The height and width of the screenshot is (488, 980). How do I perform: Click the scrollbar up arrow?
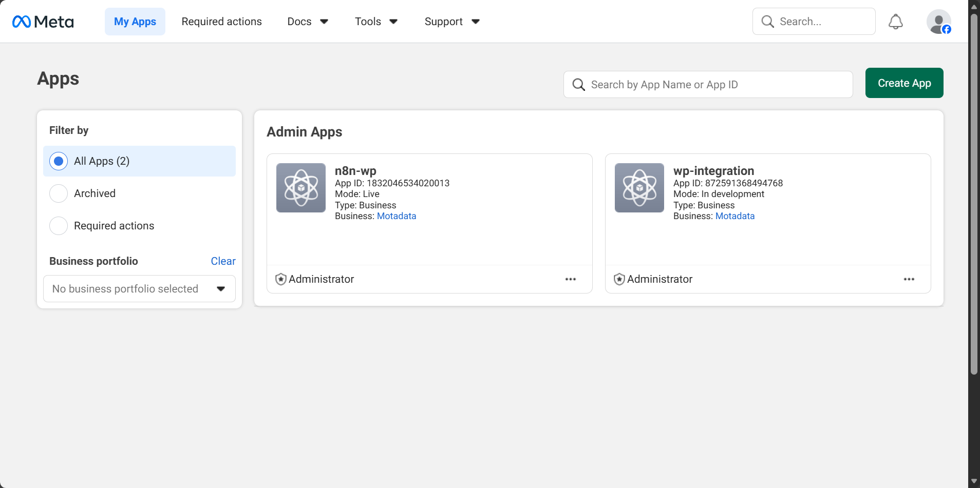click(974, 6)
